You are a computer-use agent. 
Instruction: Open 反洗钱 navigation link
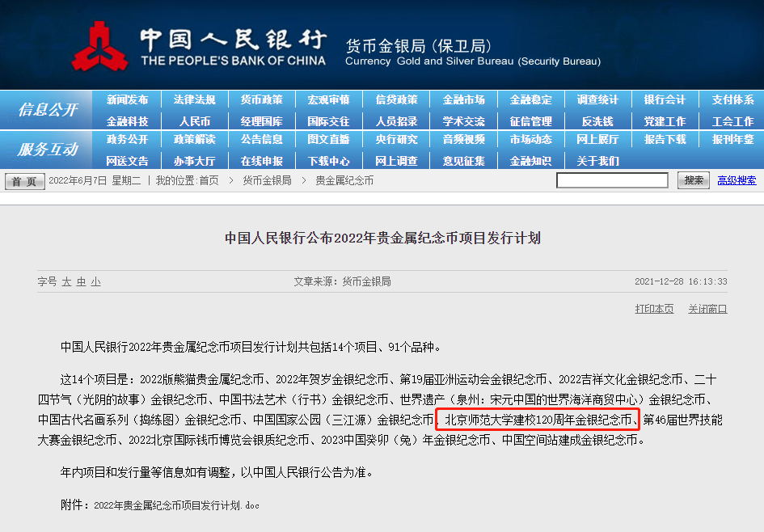tap(597, 121)
